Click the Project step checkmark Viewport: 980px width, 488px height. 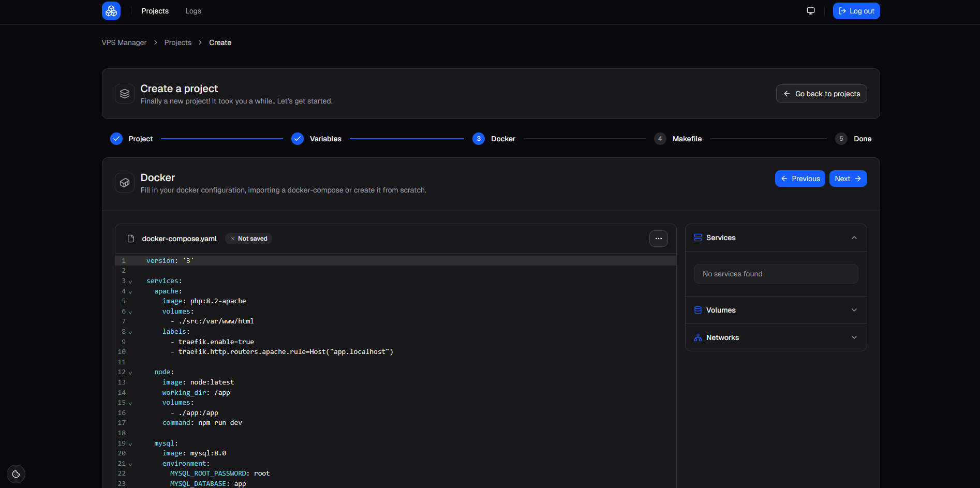coord(116,139)
